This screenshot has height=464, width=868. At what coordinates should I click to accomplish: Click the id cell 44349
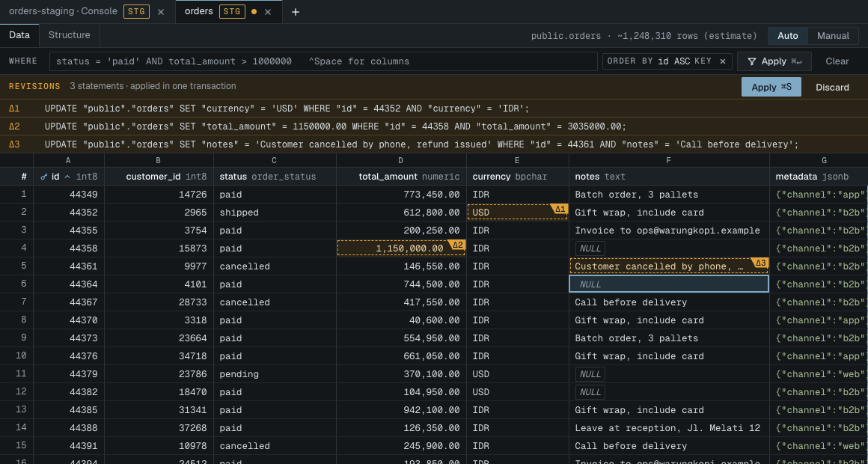69,195
